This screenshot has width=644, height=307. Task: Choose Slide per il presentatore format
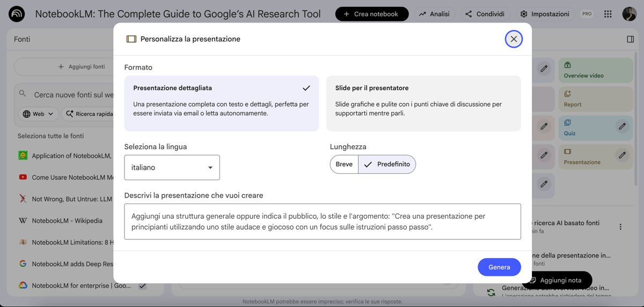pyautogui.click(x=423, y=103)
